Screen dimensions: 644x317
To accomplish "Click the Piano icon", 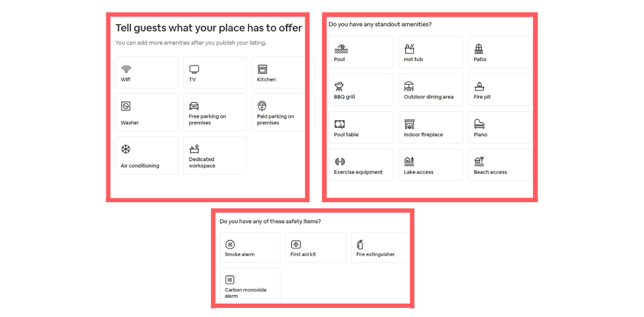I will [x=479, y=124].
